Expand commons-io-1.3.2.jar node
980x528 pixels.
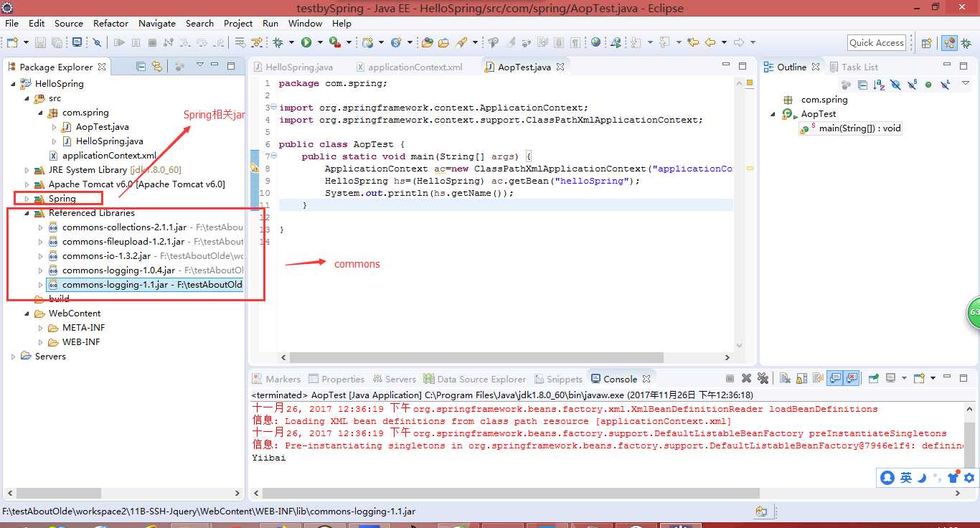pos(41,256)
